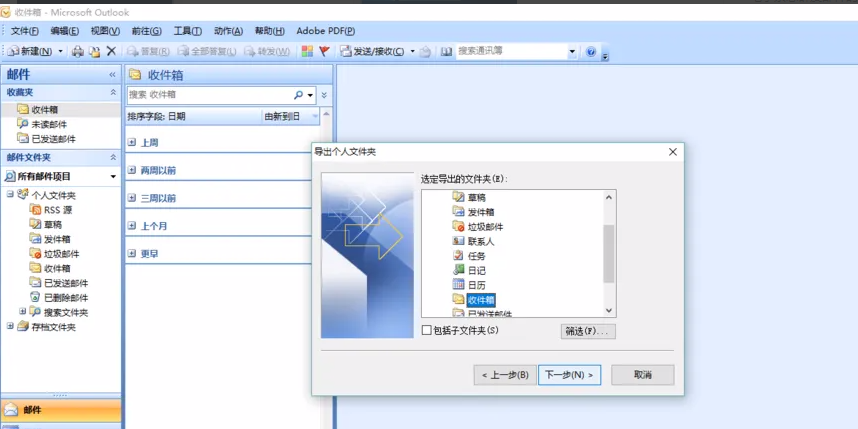Select 草稿 folder in navigation tree
This screenshot has width=858, height=429.
tap(45, 225)
